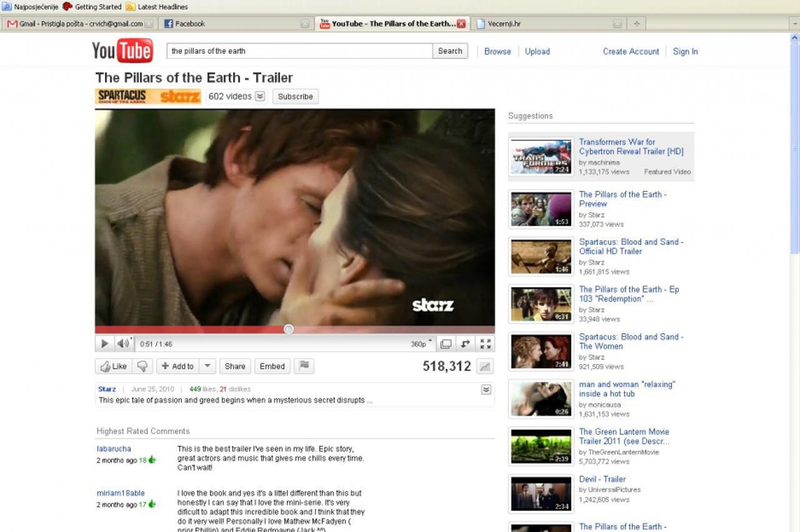The height and width of the screenshot is (532, 800).
Task: Open commenter miriam18able's profile
Action: 121,493
